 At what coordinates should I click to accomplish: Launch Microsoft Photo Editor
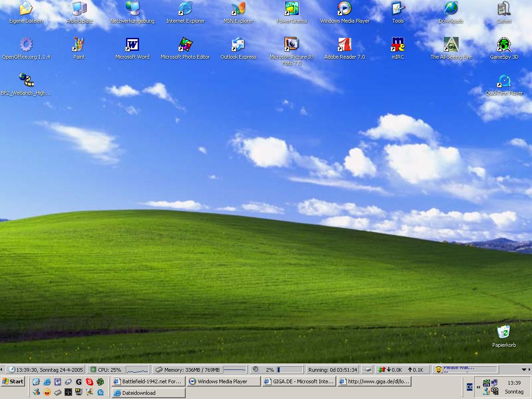(185, 48)
